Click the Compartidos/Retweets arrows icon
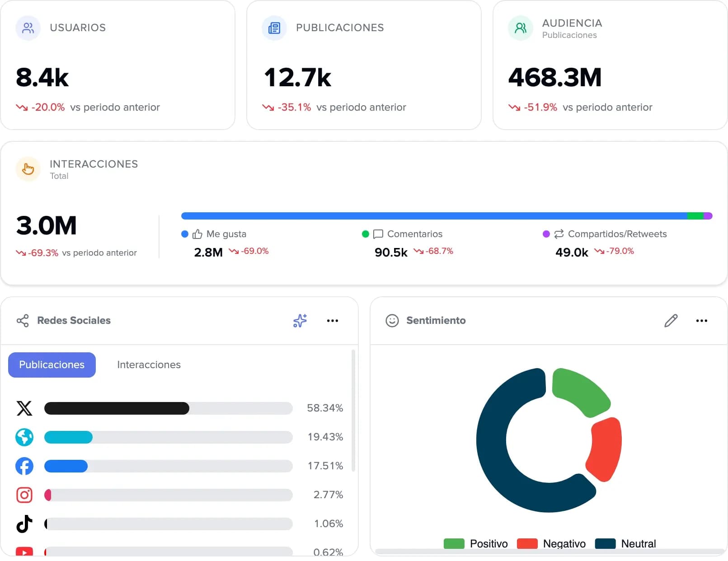Screen dimensions: 728x561 point(559,234)
